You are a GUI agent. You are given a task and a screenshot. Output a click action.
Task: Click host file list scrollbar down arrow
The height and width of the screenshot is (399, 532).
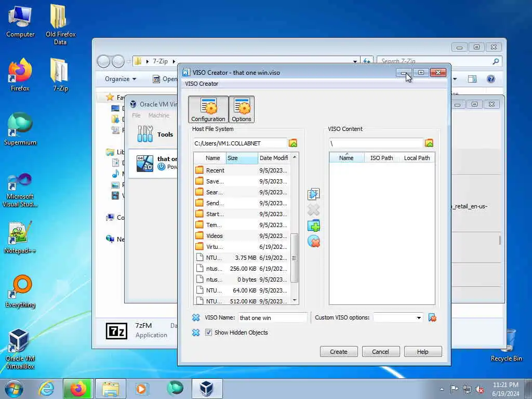tap(295, 300)
